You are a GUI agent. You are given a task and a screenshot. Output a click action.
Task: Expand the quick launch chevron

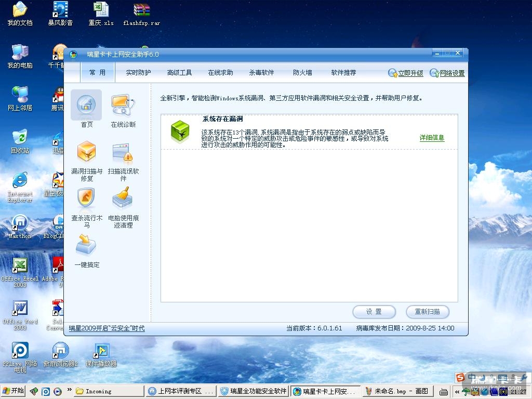pyautogui.click(x=69, y=390)
